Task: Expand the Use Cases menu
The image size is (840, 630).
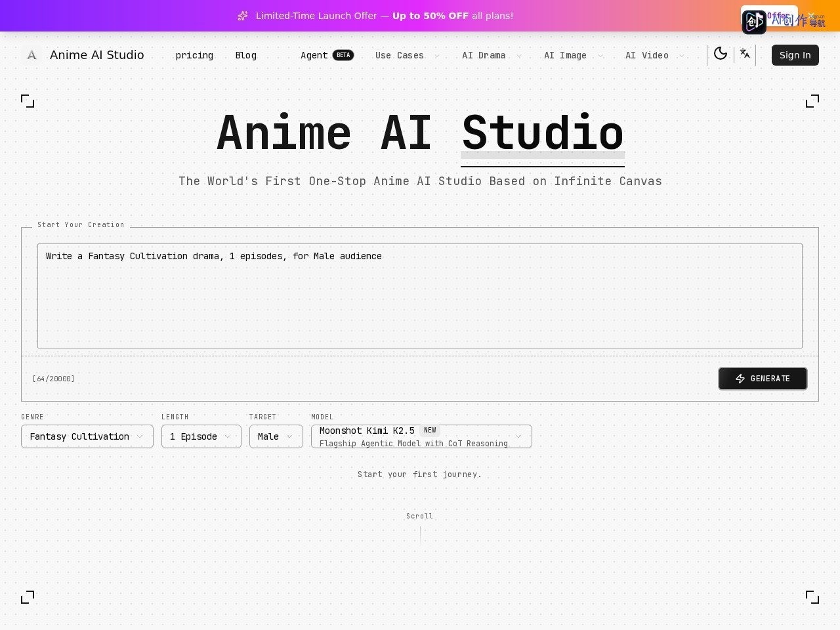Action: click(x=408, y=55)
